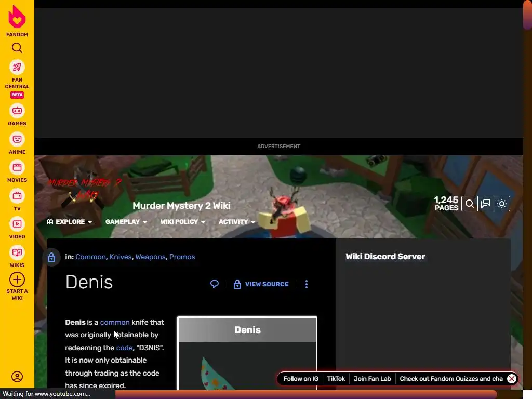Toggle light theme with sun icon
The image size is (532, 399).
click(x=502, y=204)
